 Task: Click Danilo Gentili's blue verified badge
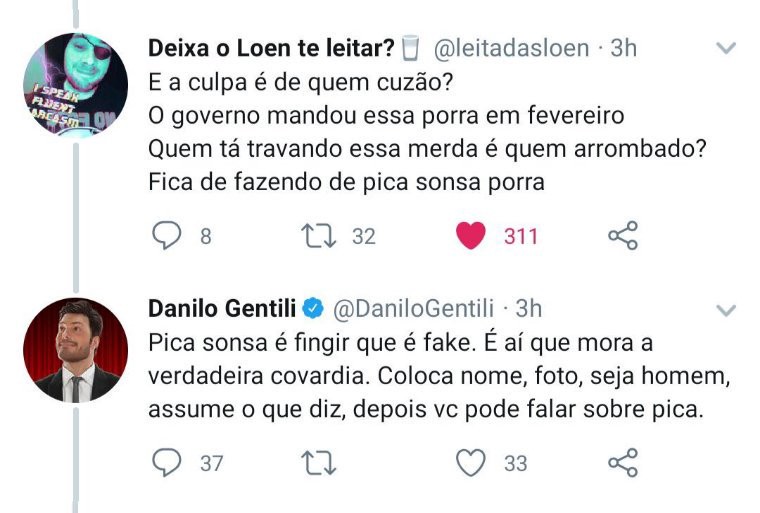(311, 306)
